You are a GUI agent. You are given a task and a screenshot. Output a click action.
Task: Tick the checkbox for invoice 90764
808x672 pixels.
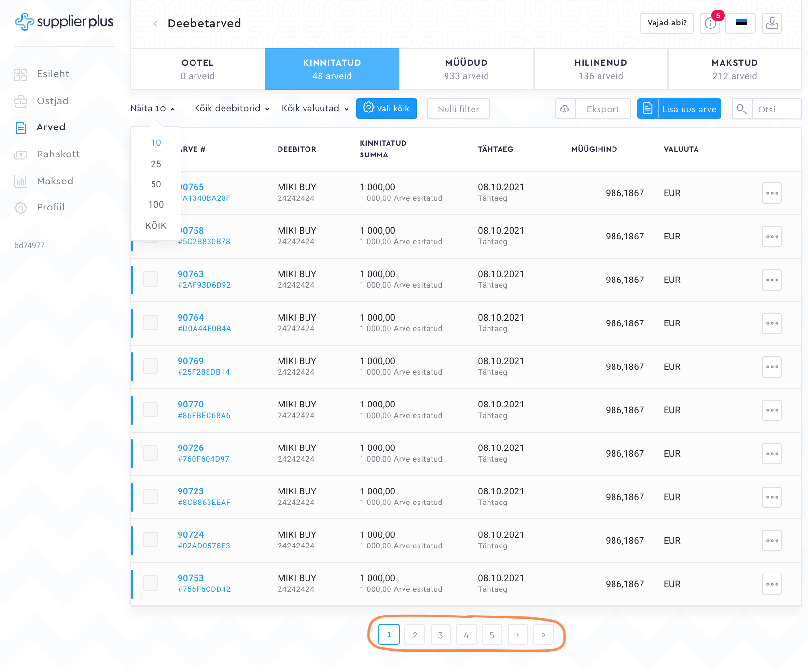tap(151, 322)
